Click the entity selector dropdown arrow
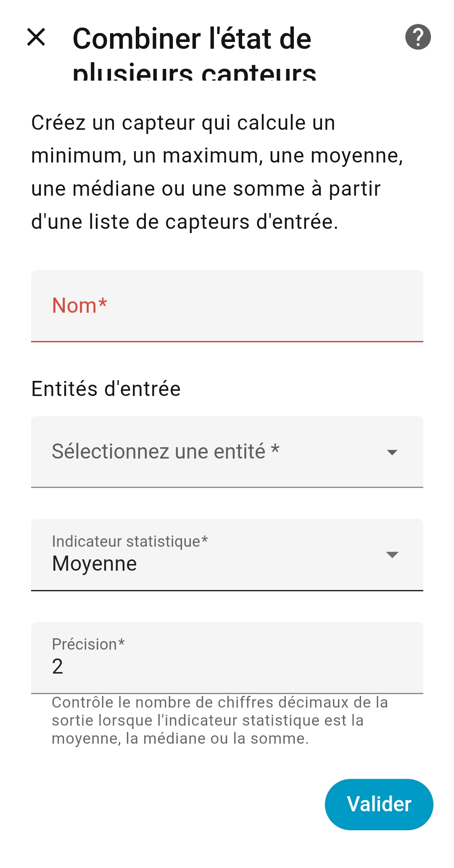 click(392, 452)
